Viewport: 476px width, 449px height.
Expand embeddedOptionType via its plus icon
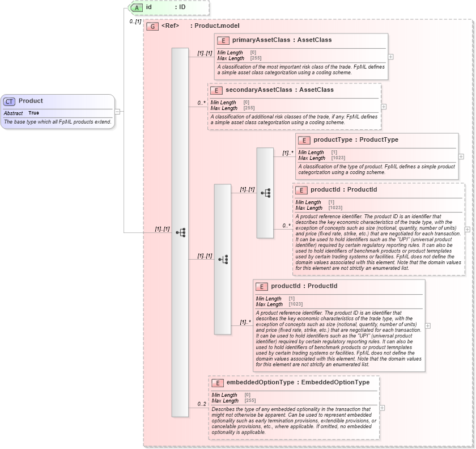[383, 407]
